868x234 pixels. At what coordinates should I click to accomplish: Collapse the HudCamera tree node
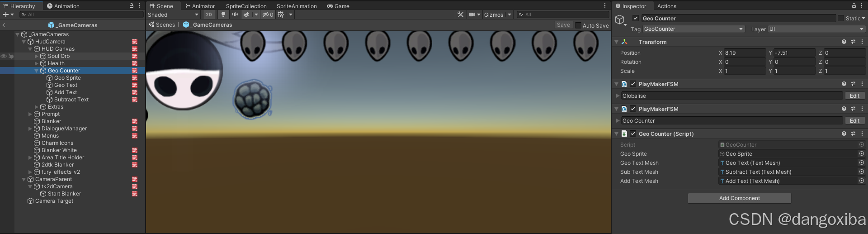coord(24,42)
